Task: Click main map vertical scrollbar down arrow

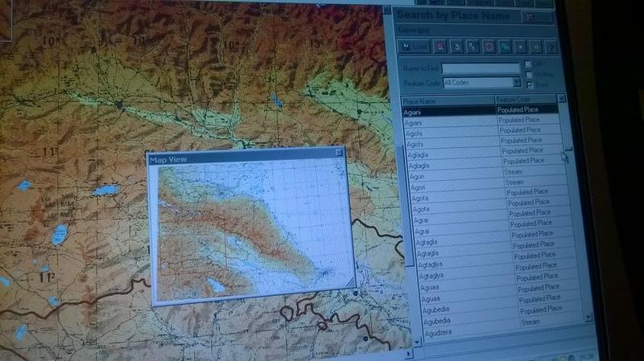Action: 418,342
